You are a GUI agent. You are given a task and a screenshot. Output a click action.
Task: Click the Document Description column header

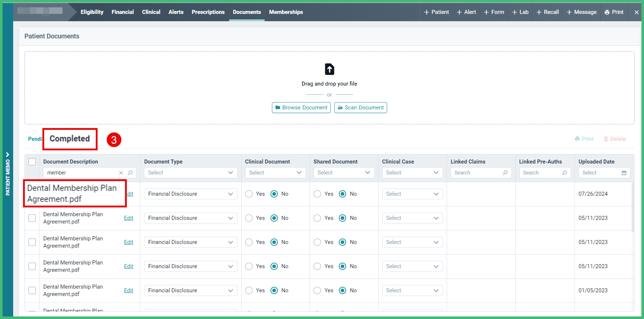coord(71,162)
